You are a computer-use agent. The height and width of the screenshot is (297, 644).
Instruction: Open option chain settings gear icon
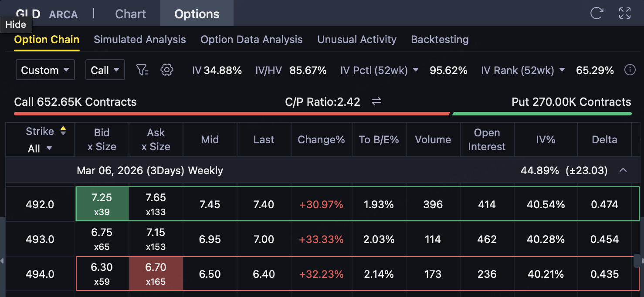point(167,70)
